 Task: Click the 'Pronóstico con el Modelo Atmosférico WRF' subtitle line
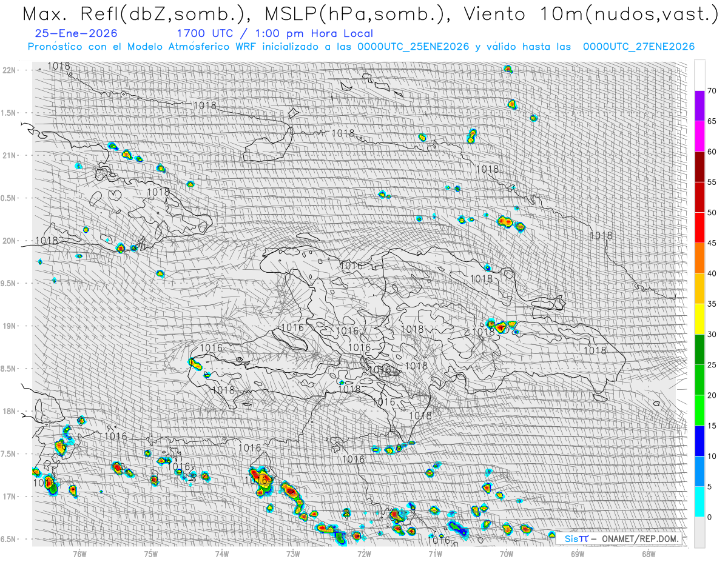362,47
